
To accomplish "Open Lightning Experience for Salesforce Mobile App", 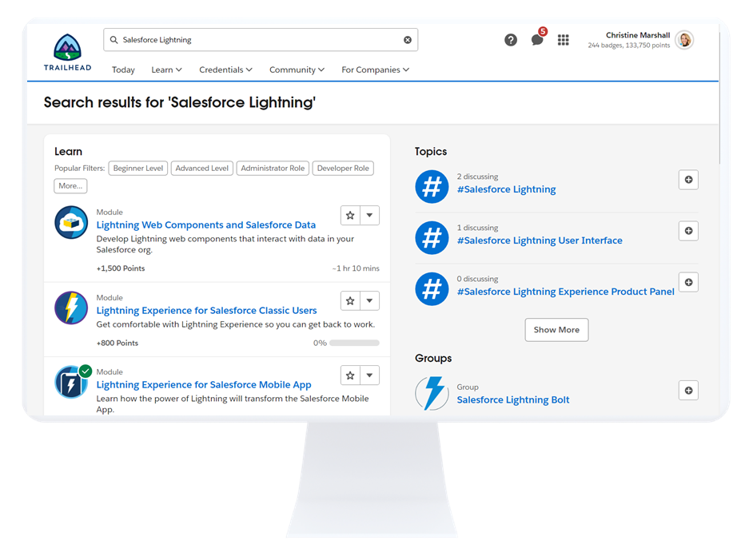I will coord(204,385).
